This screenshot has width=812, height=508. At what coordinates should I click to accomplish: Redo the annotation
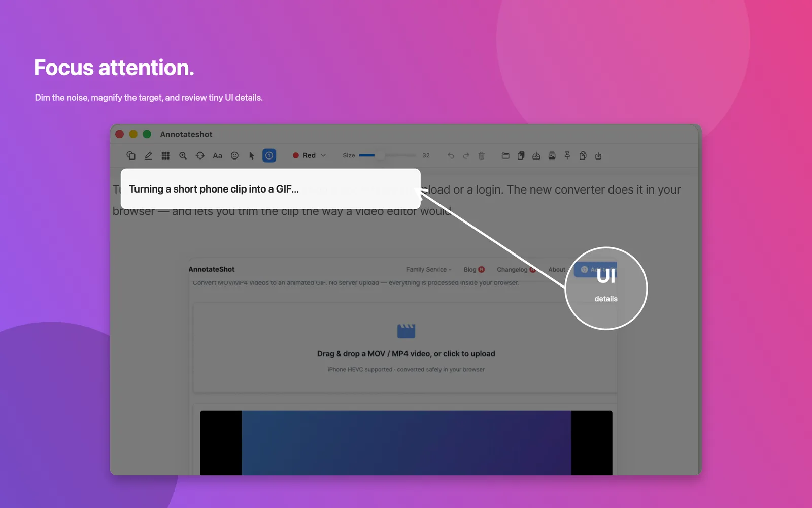(466, 155)
